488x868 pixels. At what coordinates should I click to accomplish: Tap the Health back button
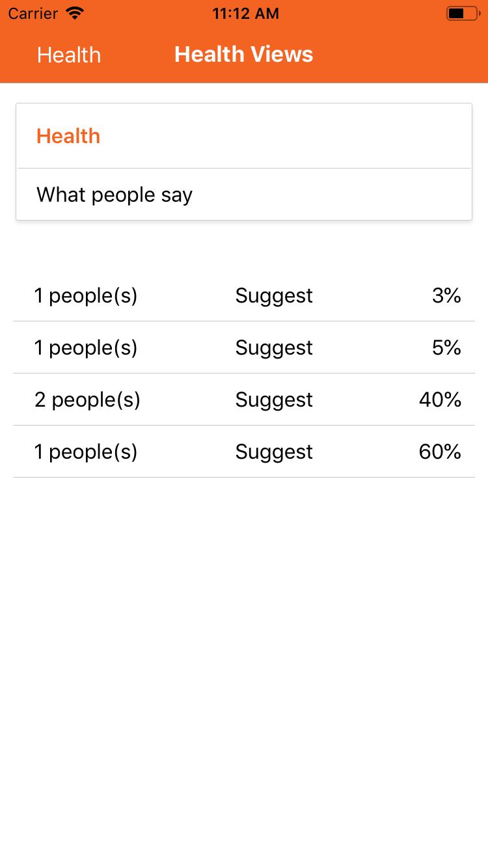(69, 55)
